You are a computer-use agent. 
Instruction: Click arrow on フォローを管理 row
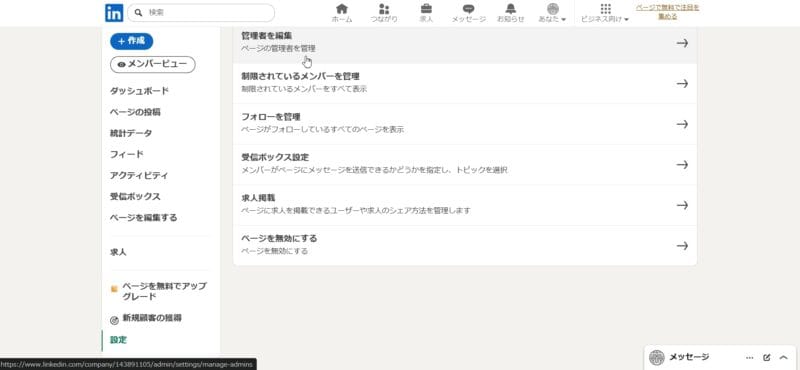(682, 124)
